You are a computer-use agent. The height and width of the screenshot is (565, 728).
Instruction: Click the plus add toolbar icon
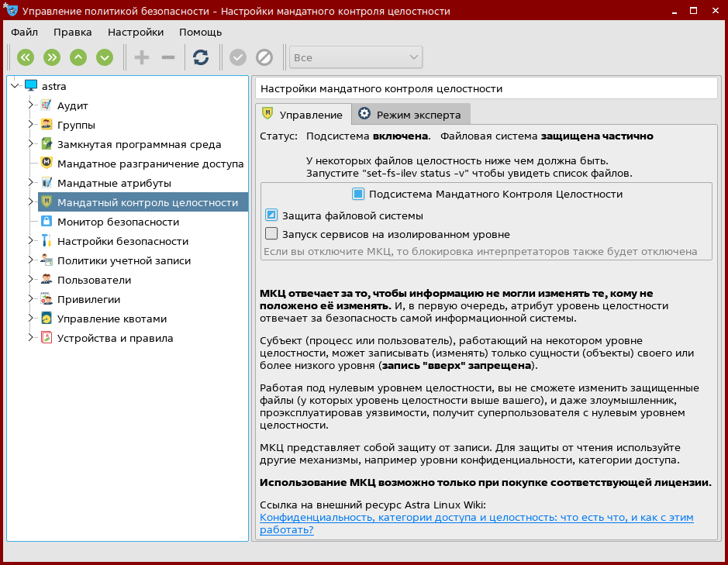pos(142,57)
